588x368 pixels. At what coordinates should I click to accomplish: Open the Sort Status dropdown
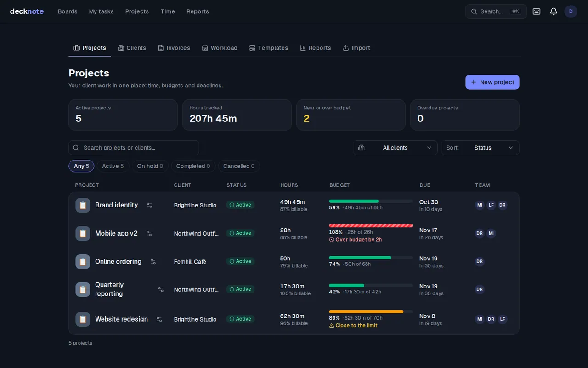[480, 148]
